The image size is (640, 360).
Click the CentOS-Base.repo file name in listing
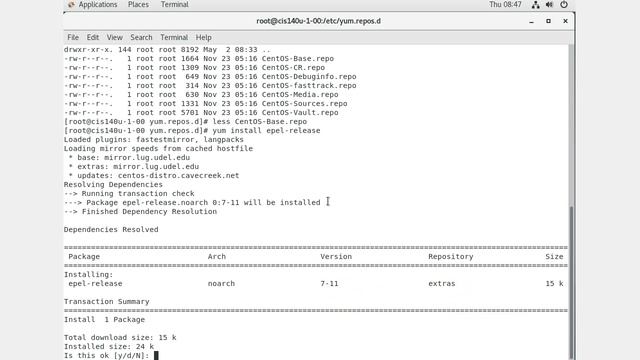(x=298, y=58)
